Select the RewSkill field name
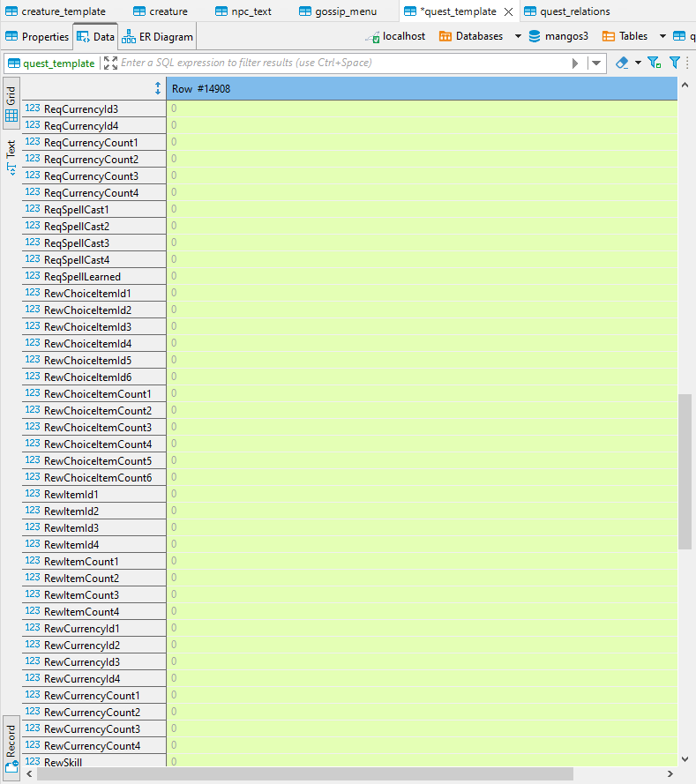The width and height of the screenshot is (696, 784). point(63,763)
